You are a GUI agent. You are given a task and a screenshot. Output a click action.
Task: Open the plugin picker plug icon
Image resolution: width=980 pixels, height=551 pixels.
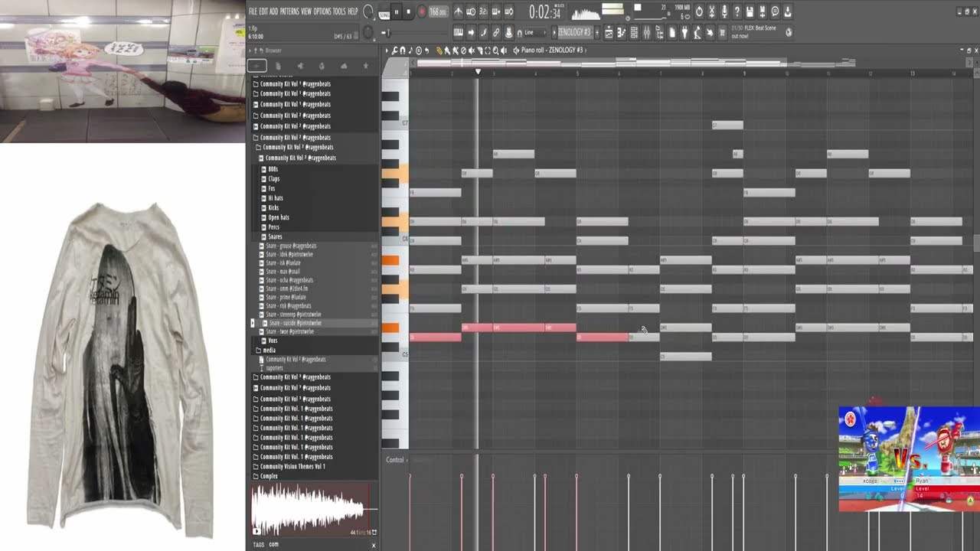coord(684,33)
